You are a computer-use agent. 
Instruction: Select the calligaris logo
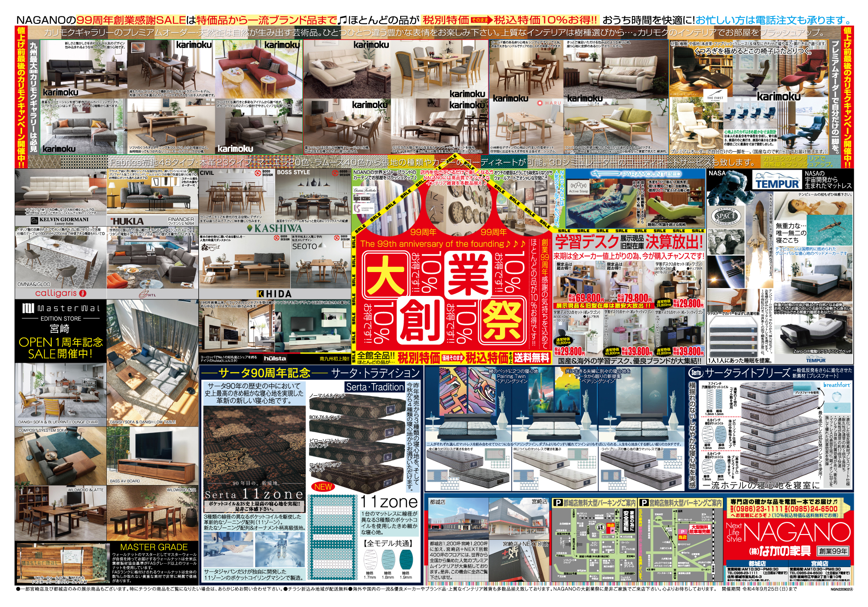(60, 293)
